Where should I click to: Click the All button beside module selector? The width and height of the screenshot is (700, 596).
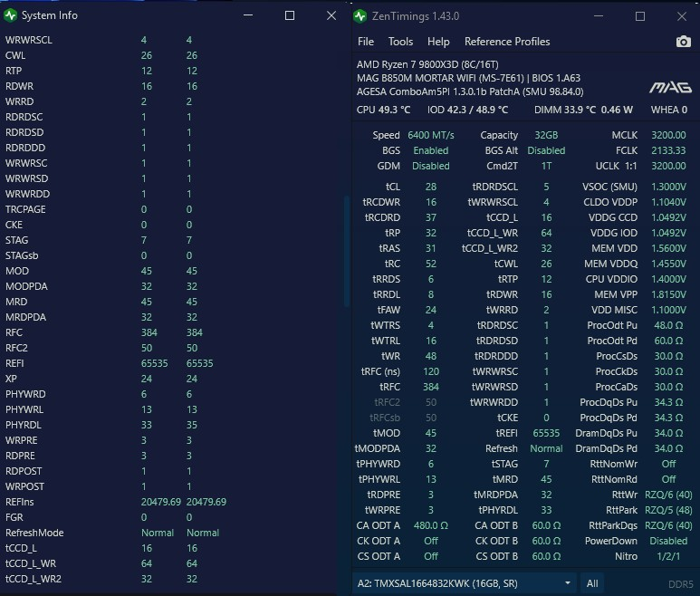tap(592, 583)
